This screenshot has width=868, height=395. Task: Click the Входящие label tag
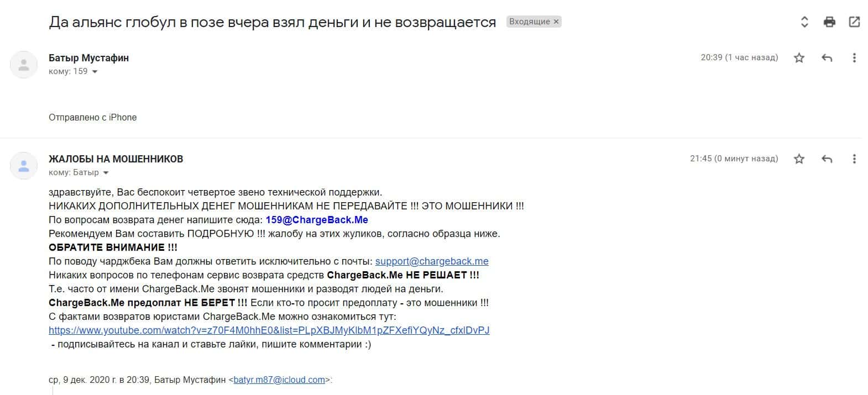pyautogui.click(x=529, y=22)
